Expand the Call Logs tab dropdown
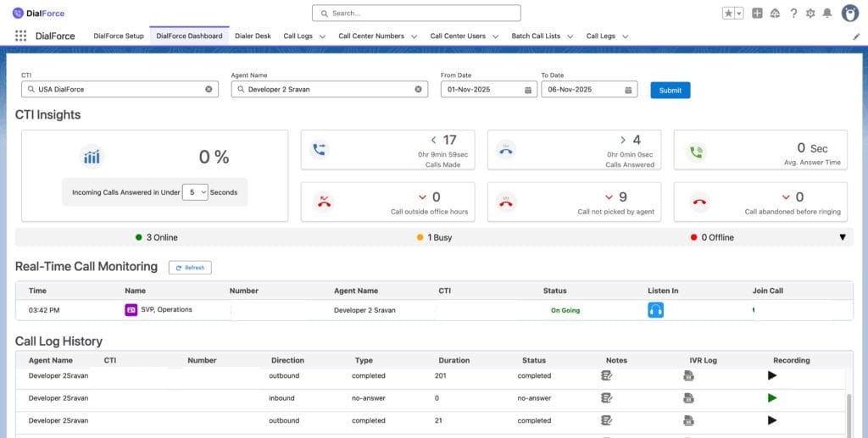This screenshot has width=868, height=438. [x=323, y=36]
